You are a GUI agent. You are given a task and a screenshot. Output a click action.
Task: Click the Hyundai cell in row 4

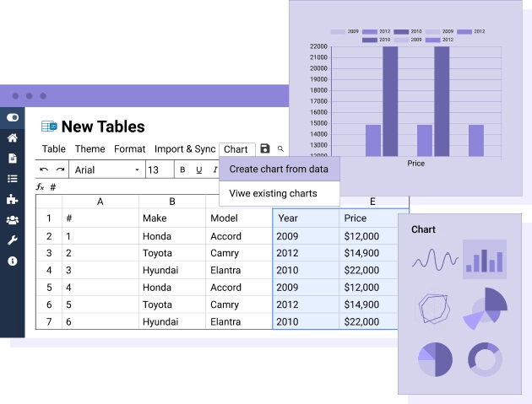[172, 270]
